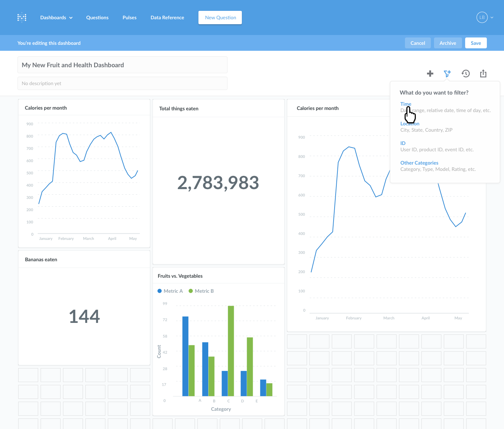504x429 pixels.
Task: Expand the account menu chevron
Action: pos(491,17)
